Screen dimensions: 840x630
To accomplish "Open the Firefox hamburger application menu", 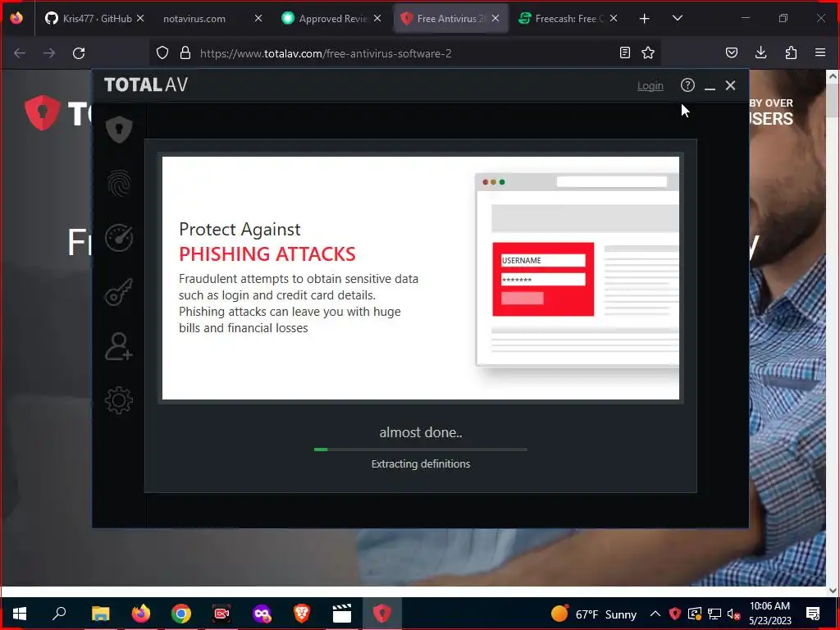I will pos(820,52).
